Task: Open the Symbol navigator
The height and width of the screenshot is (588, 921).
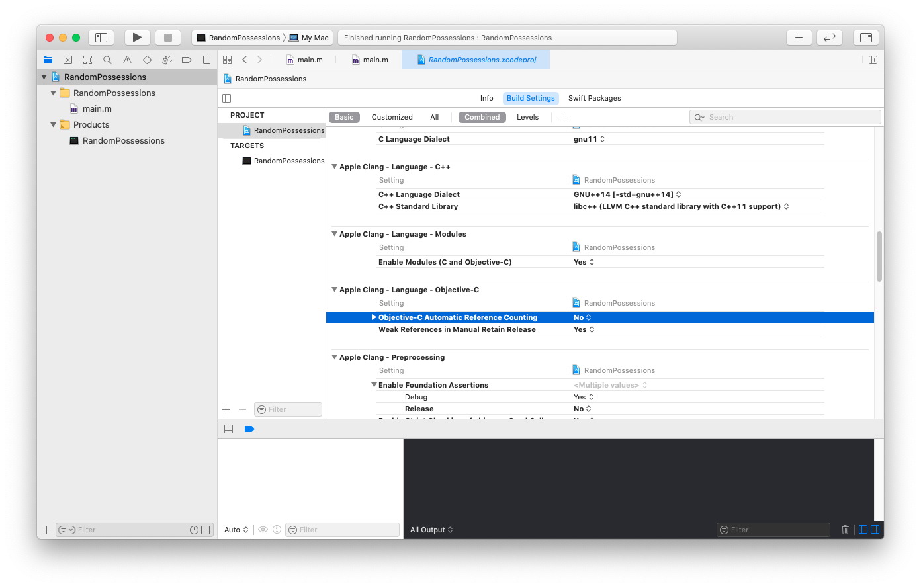Action: tap(87, 60)
